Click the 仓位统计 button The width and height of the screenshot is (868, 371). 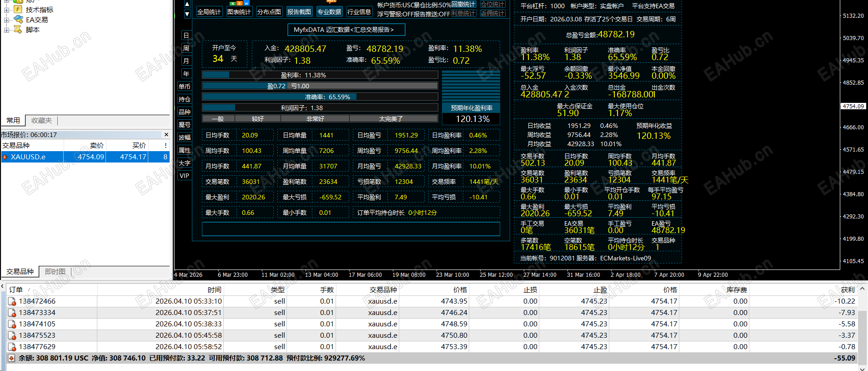point(493,5)
